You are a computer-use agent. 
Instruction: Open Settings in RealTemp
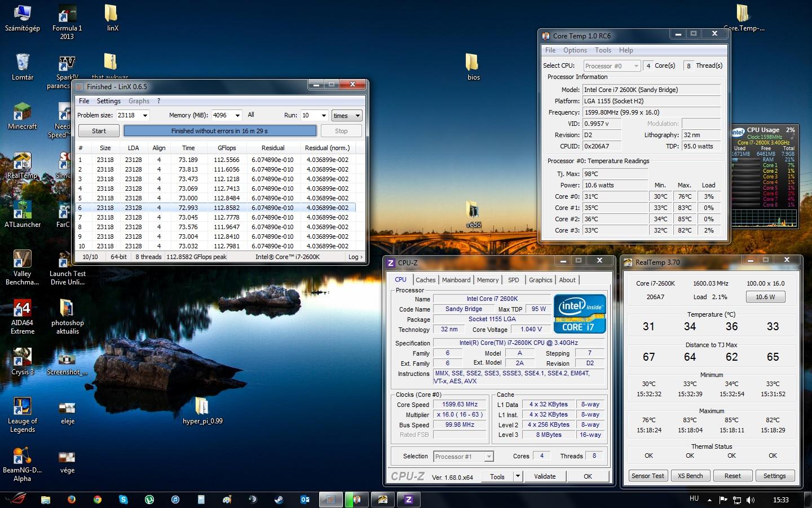774,476
